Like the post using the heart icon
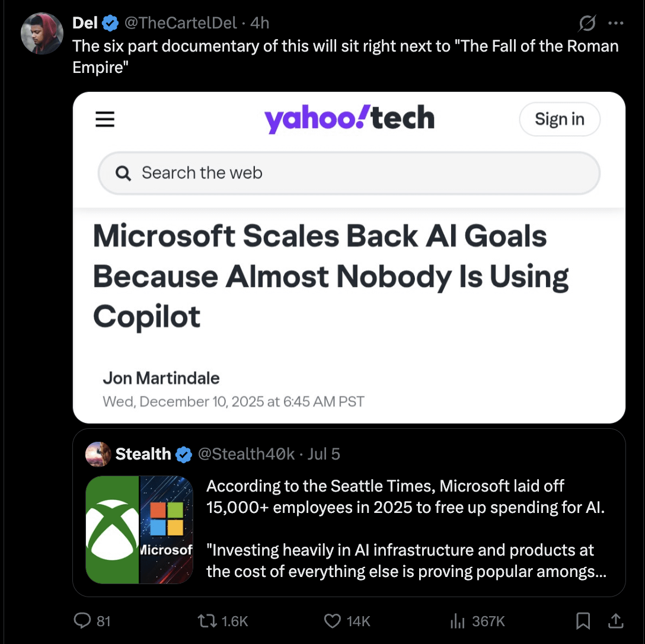The width and height of the screenshot is (645, 644). point(333,621)
